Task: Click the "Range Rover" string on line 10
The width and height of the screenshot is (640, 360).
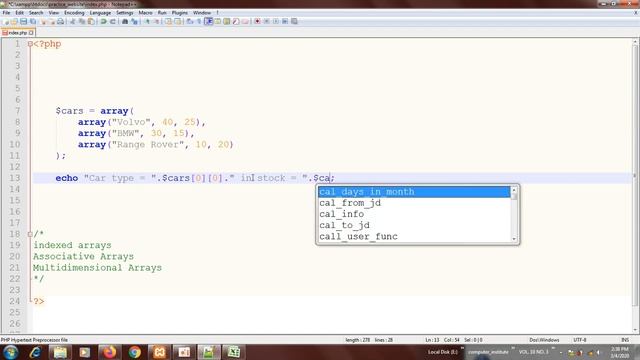Action: (148, 144)
